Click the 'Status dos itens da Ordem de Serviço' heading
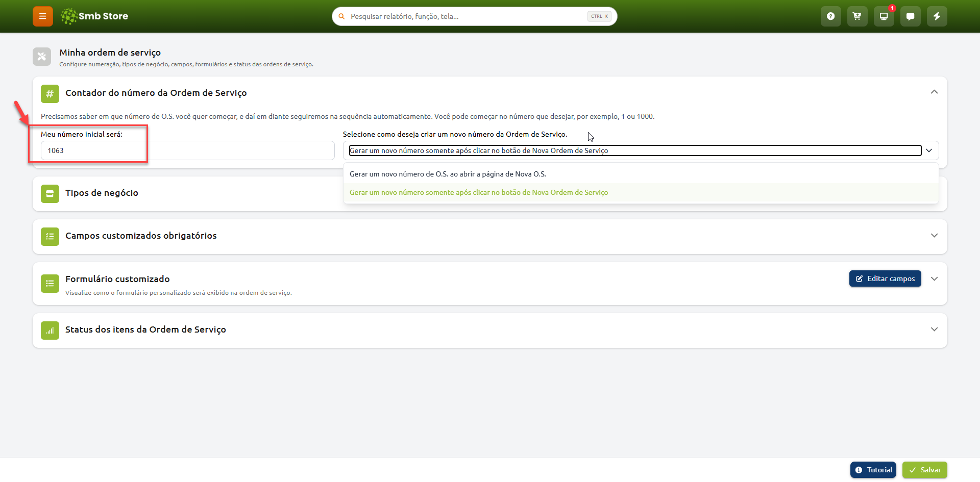 [x=145, y=329]
